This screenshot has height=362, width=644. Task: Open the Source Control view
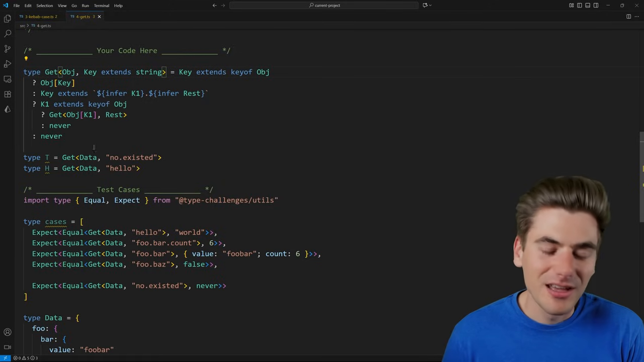pyautogui.click(x=8, y=49)
